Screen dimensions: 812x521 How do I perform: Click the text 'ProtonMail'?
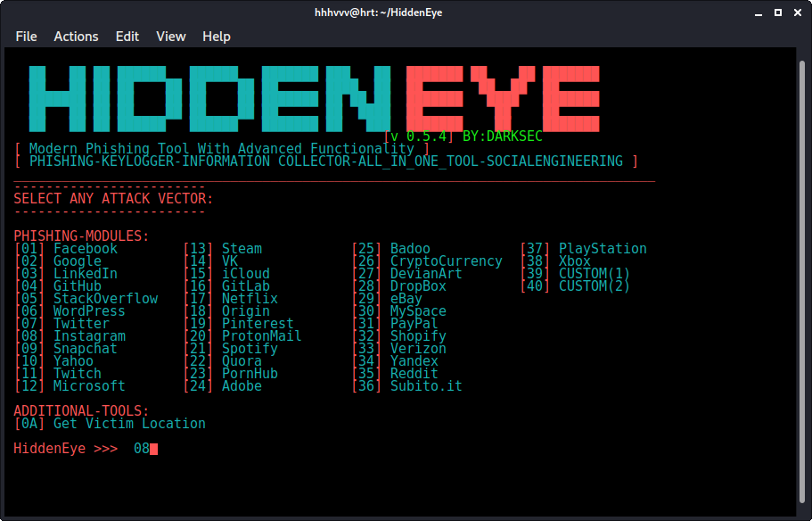[x=262, y=336]
